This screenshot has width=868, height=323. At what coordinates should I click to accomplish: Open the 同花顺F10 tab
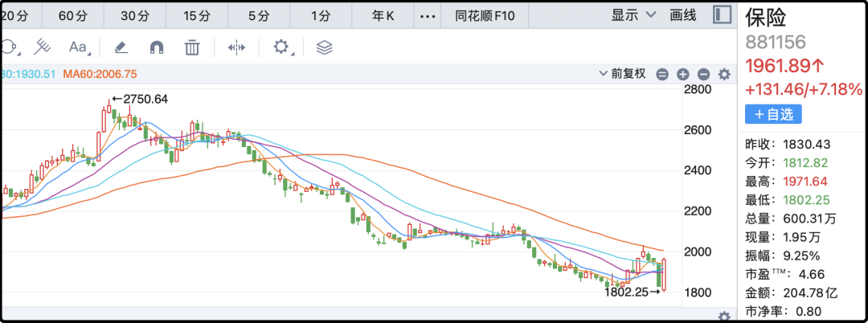pos(485,16)
